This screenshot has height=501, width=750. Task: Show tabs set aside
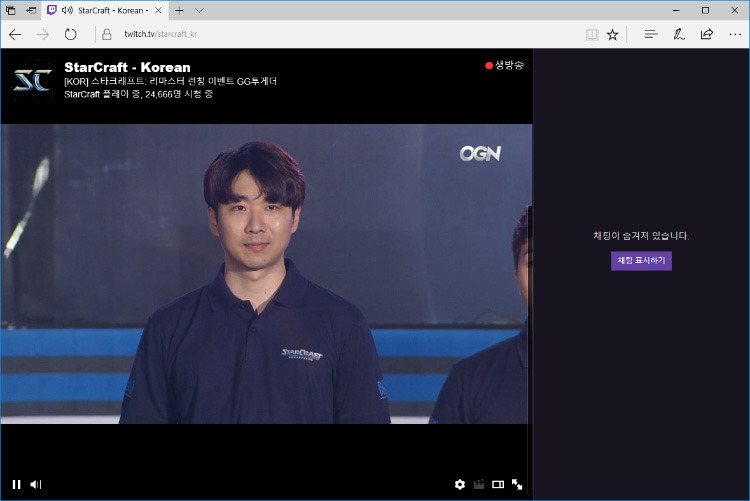pyautogui.click(x=11, y=10)
